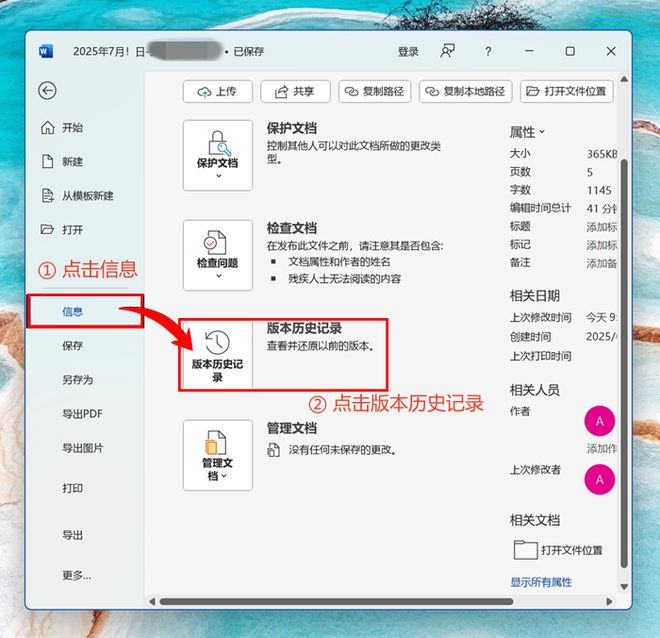
Task: Click the document icon beside 没有任何未保存的更改
Action: pyautogui.click(x=274, y=450)
